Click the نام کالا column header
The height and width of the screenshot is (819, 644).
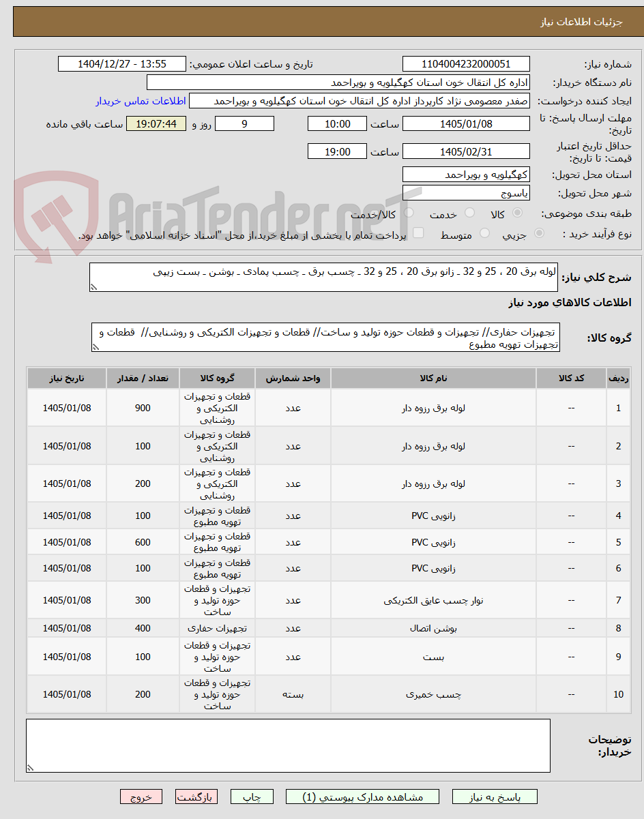click(433, 378)
